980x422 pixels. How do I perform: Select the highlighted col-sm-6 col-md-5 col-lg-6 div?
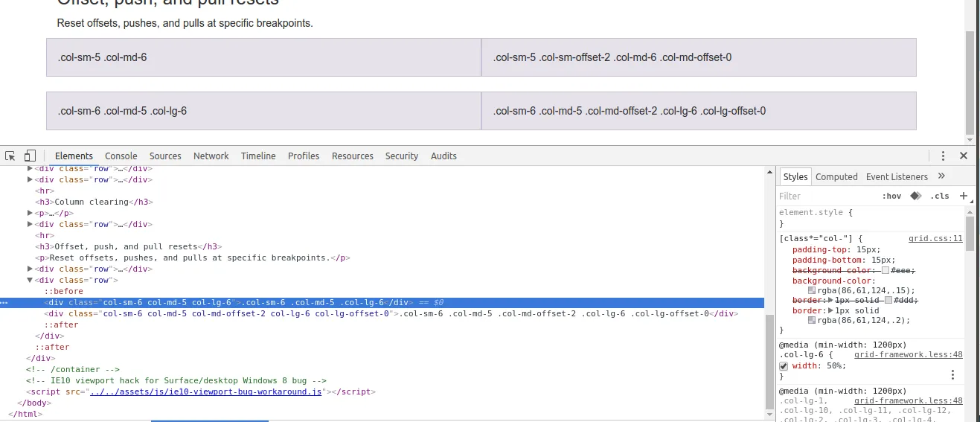[x=382, y=303]
